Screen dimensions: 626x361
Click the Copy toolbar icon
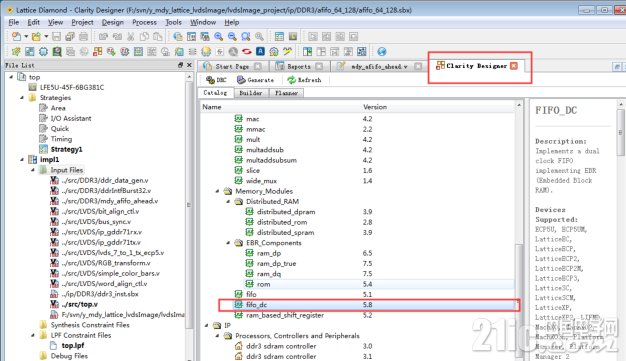(144, 37)
